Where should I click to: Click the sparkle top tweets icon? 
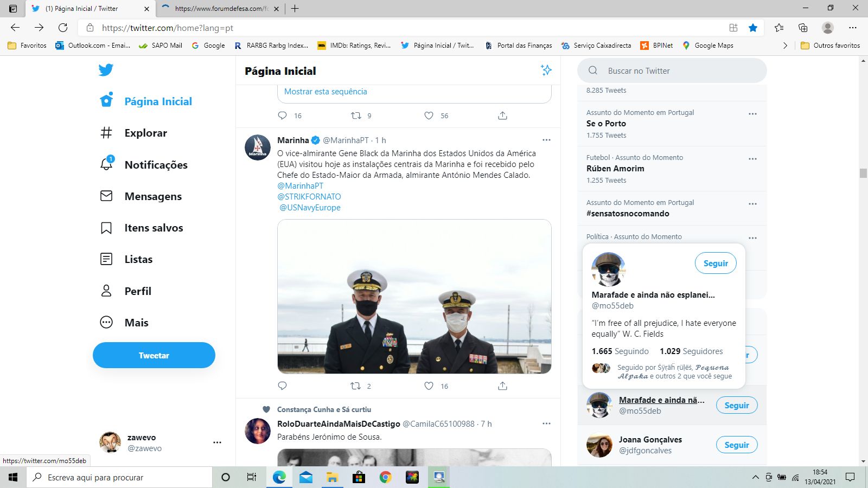coord(546,70)
